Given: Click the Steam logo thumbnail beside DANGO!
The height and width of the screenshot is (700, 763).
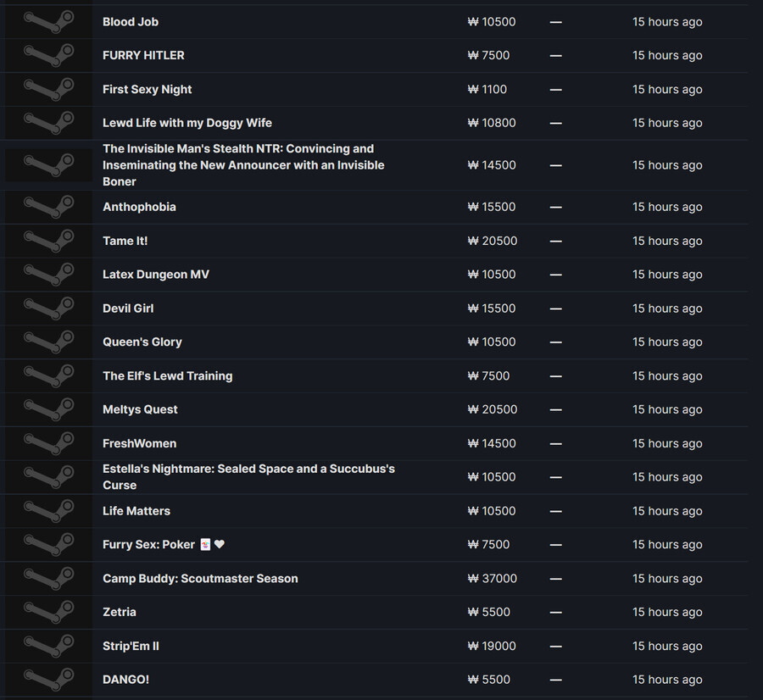Looking at the screenshot, I should point(48,680).
